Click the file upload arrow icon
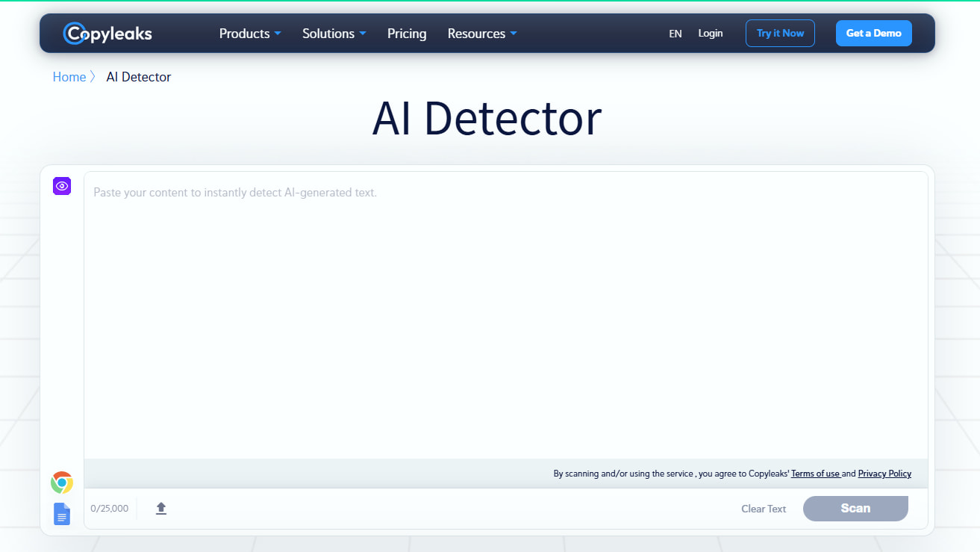Viewport: 980px width, 552px height. coord(160,508)
